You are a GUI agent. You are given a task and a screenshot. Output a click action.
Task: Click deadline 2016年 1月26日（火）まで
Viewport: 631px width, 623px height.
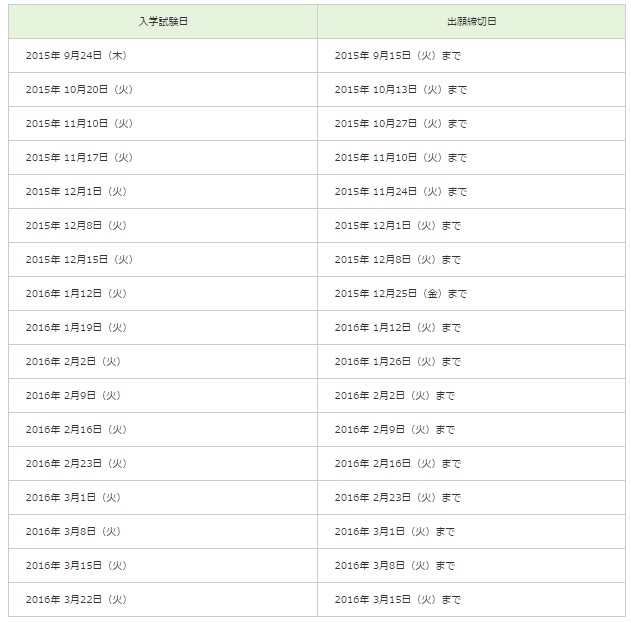[398, 362]
